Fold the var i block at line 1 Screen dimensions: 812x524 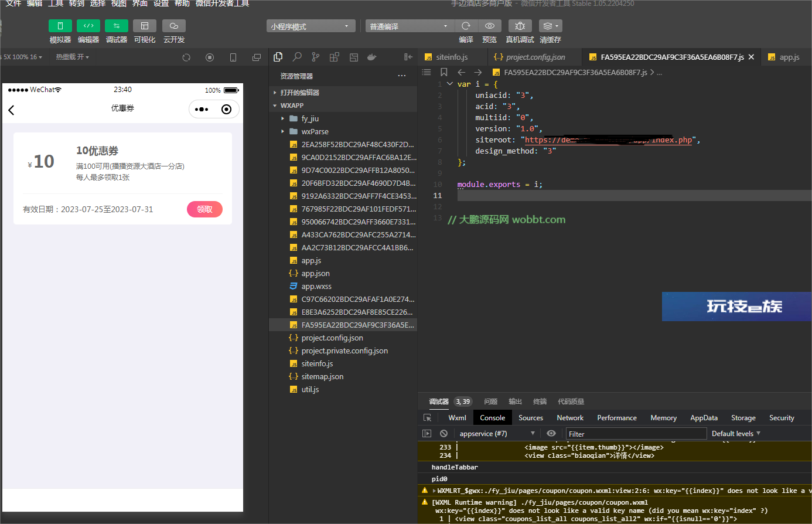[x=450, y=84]
